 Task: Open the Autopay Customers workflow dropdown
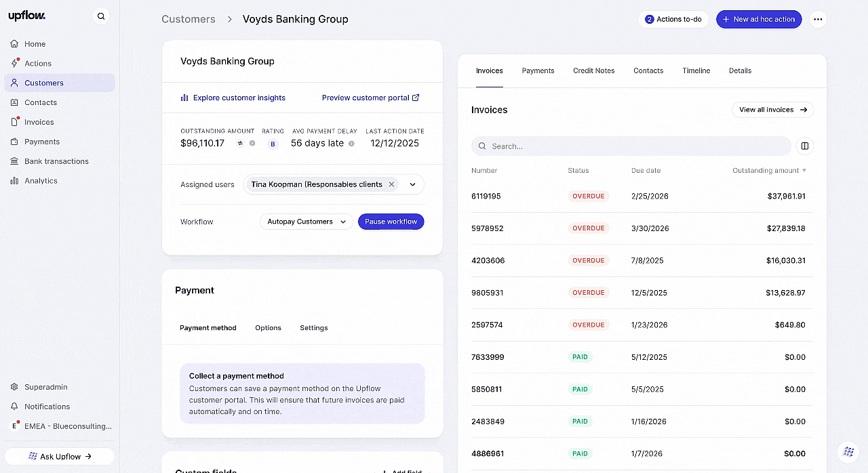click(x=305, y=222)
